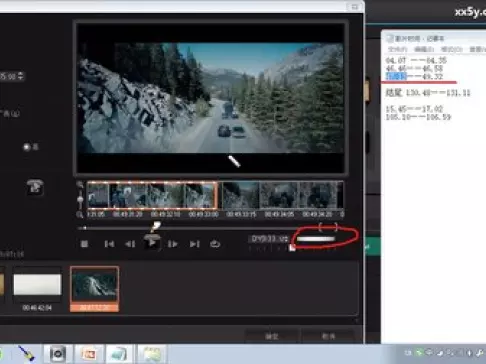Step forward one frame
The width and height of the screenshot is (486, 364).
tap(173, 244)
